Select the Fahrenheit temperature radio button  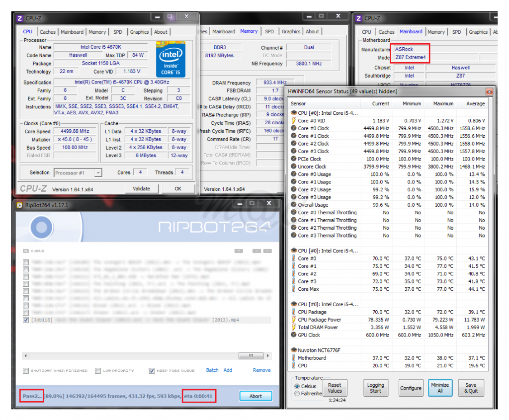coord(297,394)
